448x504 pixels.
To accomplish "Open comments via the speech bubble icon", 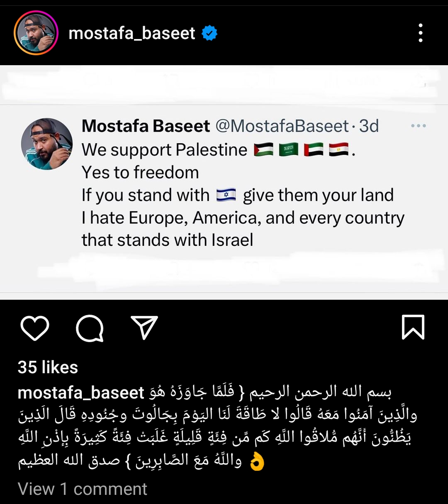I will point(90,328).
